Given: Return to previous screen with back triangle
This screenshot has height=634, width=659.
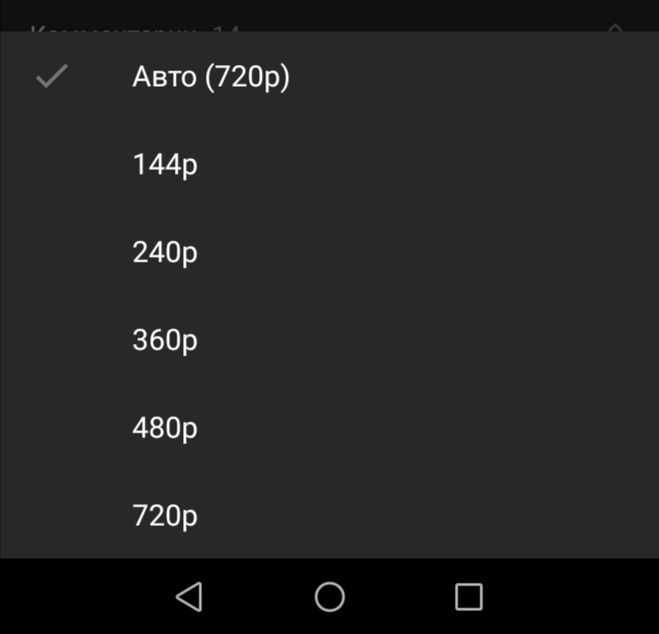Looking at the screenshot, I should coord(189,597).
